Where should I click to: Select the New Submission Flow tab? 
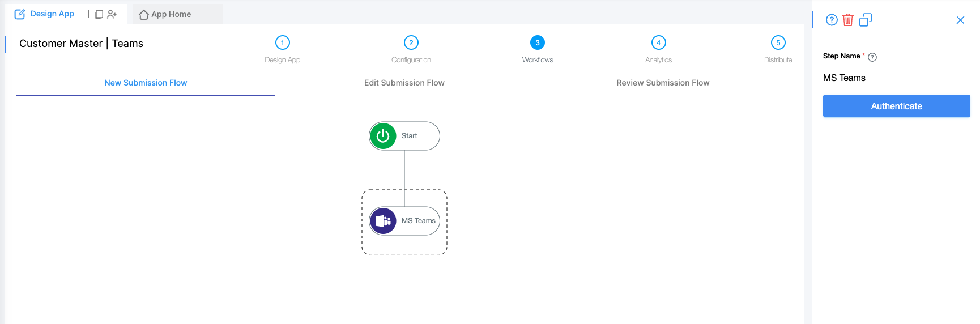[x=146, y=83]
